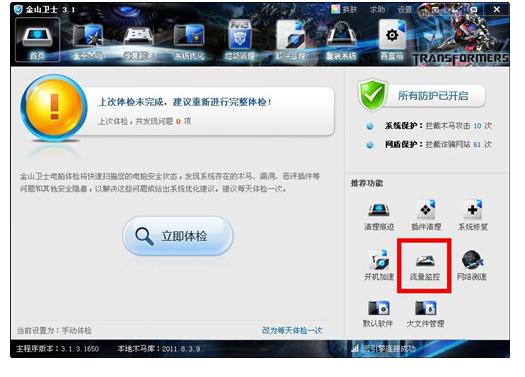Select the 修复漏洞 vulnerability repair icon
This screenshot has height=377, width=525.
pyautogui.click(x=139, y=41)
